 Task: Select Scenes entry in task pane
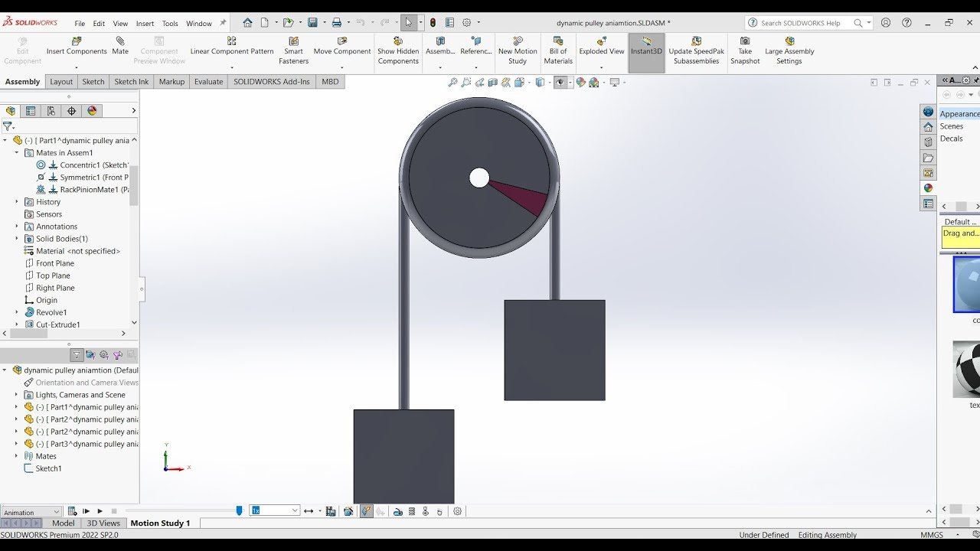point(952,126)
